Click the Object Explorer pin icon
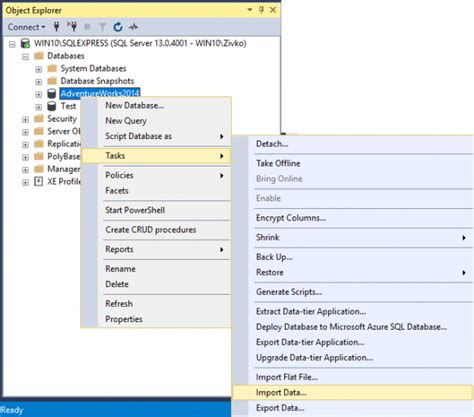 (261, 10)
